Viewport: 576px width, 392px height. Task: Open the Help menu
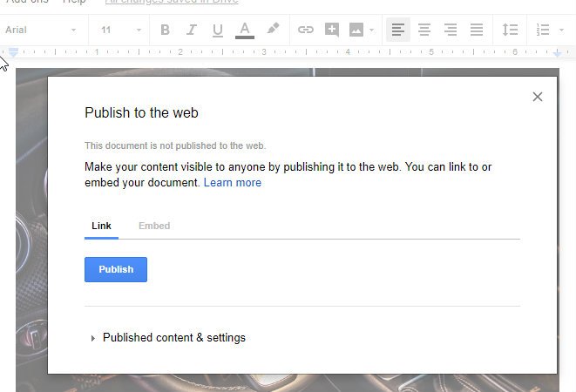pos(74,2)
